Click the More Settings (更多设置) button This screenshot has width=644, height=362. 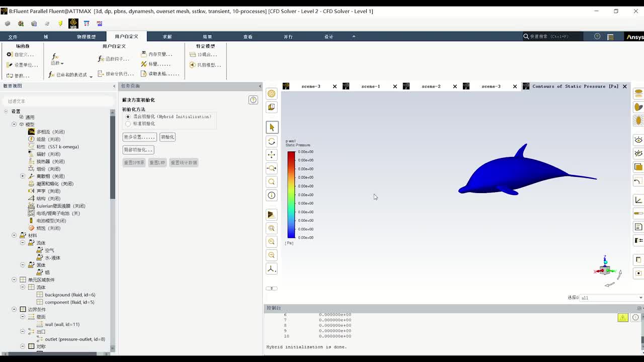(140, 137)
